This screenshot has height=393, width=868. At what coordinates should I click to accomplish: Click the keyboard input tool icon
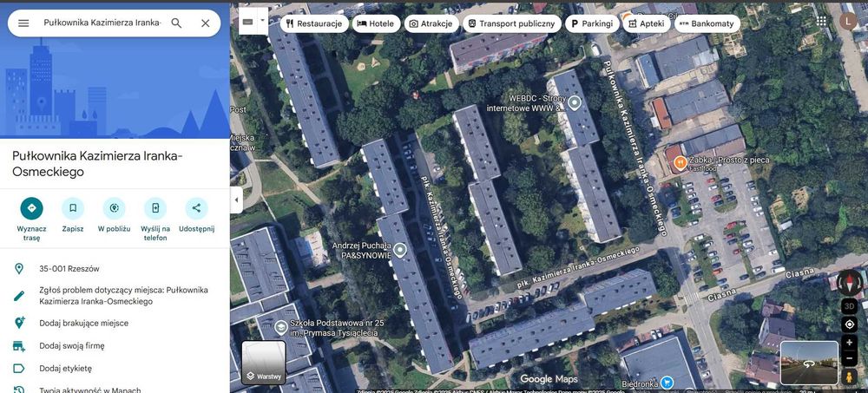point(247,22)
